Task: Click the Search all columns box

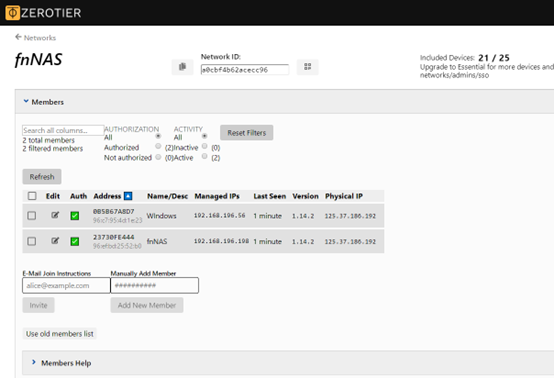Action: pyautogui.click(x=63, y=130)
